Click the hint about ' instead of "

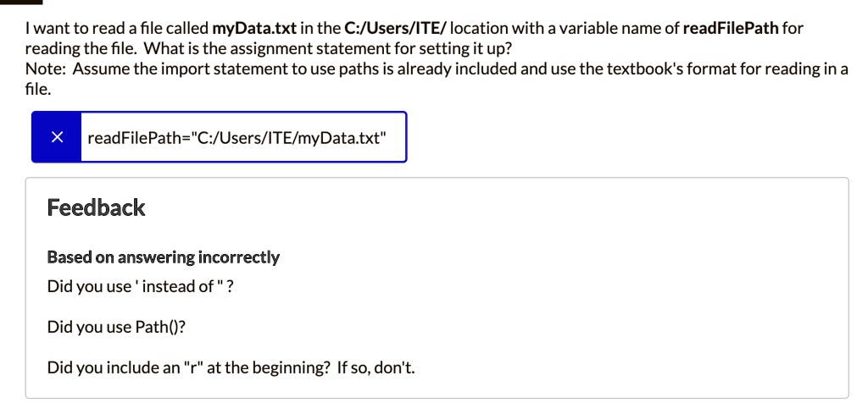tap(141, 286)
